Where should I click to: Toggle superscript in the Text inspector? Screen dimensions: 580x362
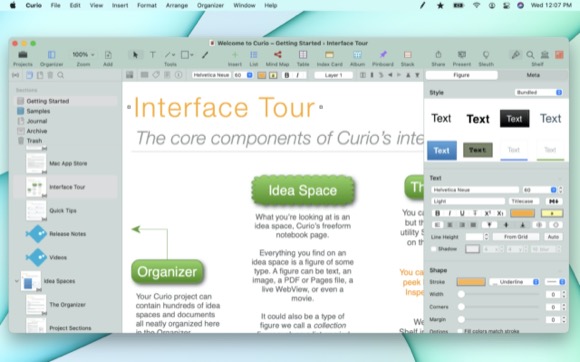click(x=488, y=213)
